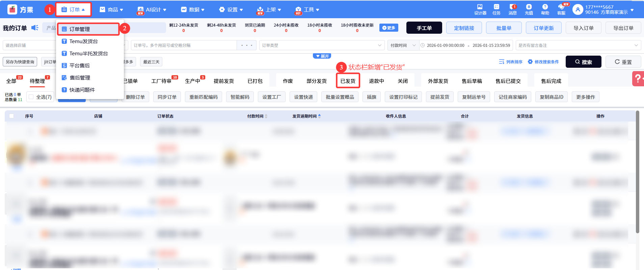
Task: Click the red question mark floating icon
Action: pyautogui.click(x=638, y=79)
